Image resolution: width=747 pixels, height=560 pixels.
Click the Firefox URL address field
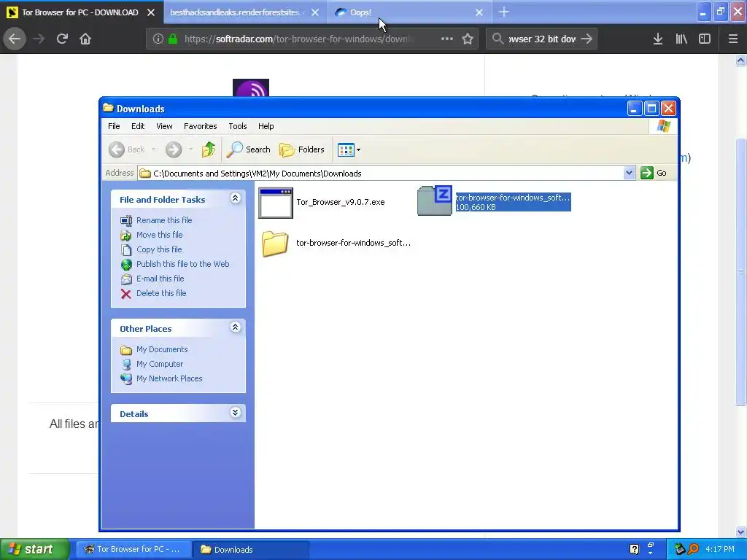click(x=299, y=39)
